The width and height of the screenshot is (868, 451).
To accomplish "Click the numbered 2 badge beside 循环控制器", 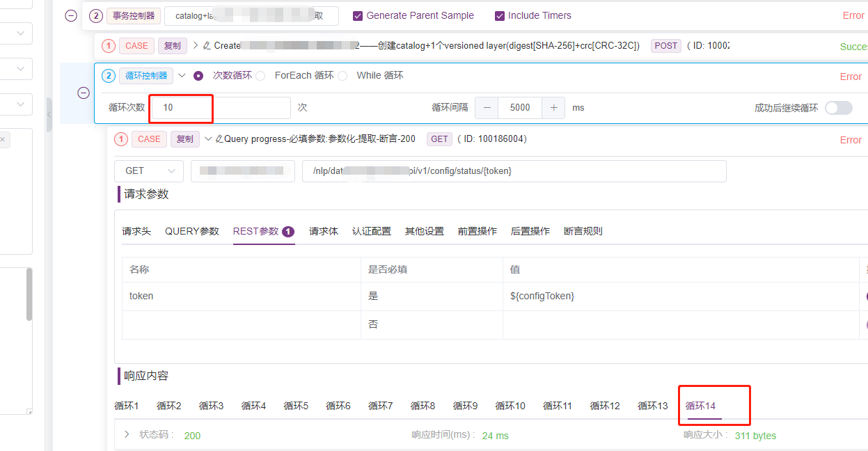I will click(108, 75).
